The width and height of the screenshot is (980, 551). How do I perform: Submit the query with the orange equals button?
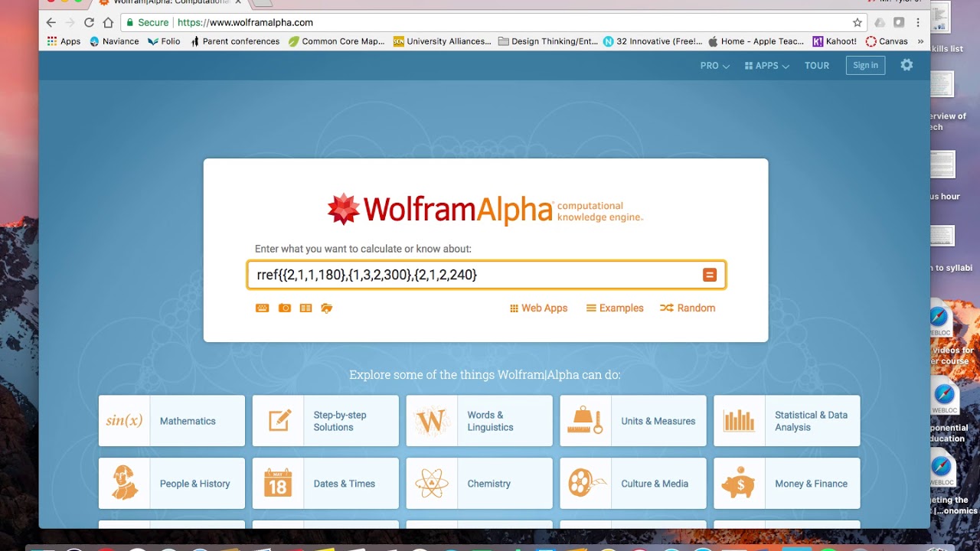(710, 275)
